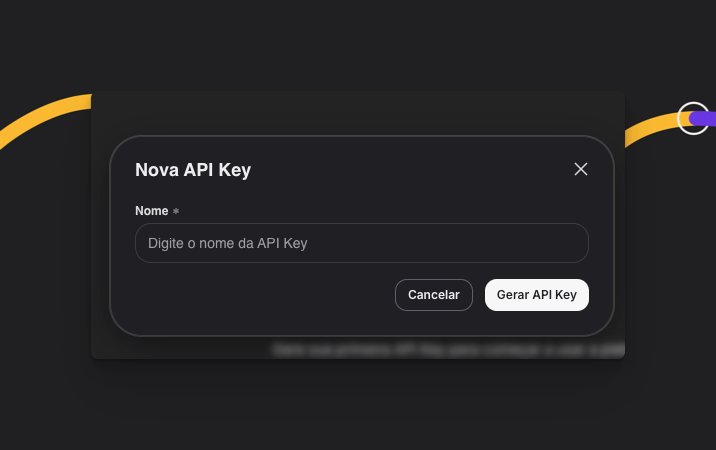Viewport: 716px width, 450px height.
Task: Click the blurred text below the dialog
Action: [445, 349]
